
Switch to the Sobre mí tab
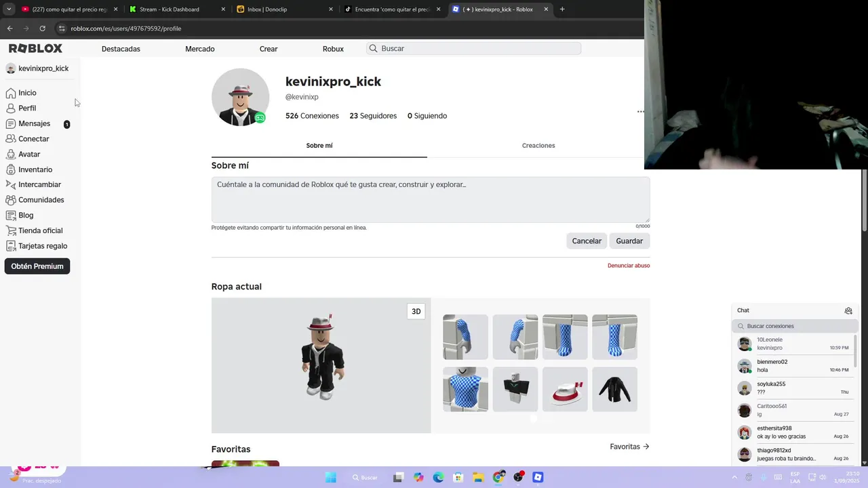coord(319,146)
